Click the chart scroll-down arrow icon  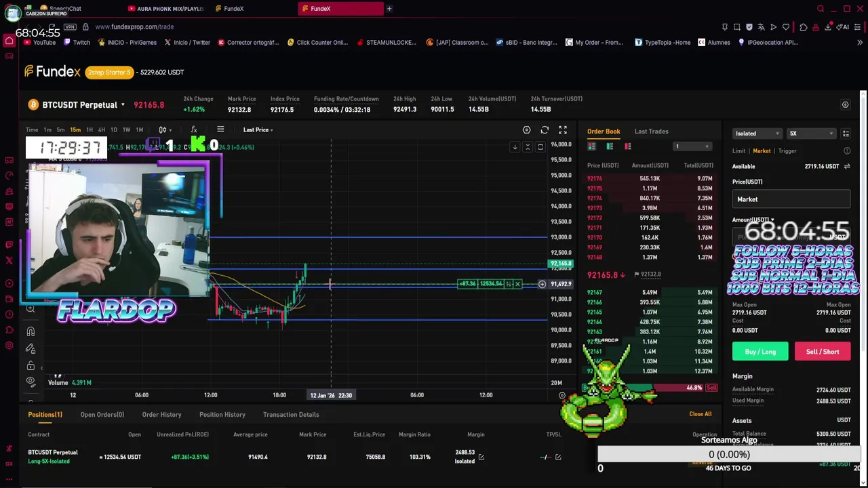click(515, 147)
